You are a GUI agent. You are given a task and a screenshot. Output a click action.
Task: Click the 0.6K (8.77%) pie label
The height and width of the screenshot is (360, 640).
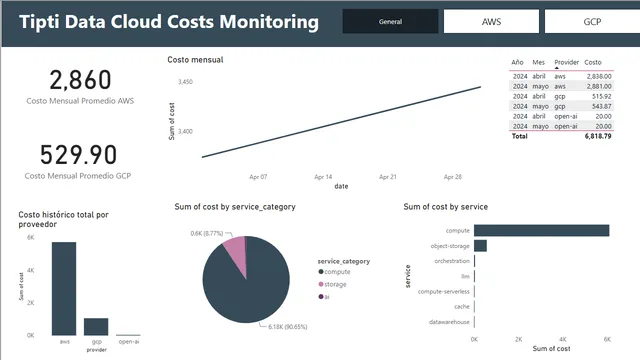coord(207,233)
